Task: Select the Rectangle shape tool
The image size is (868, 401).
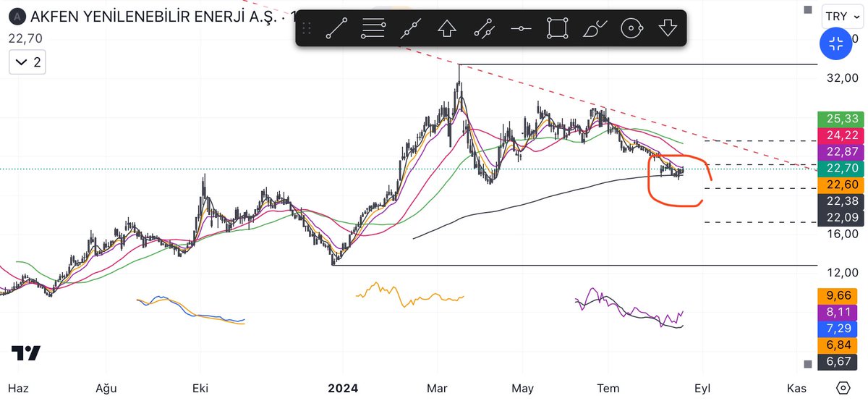Action: point(557,29)
